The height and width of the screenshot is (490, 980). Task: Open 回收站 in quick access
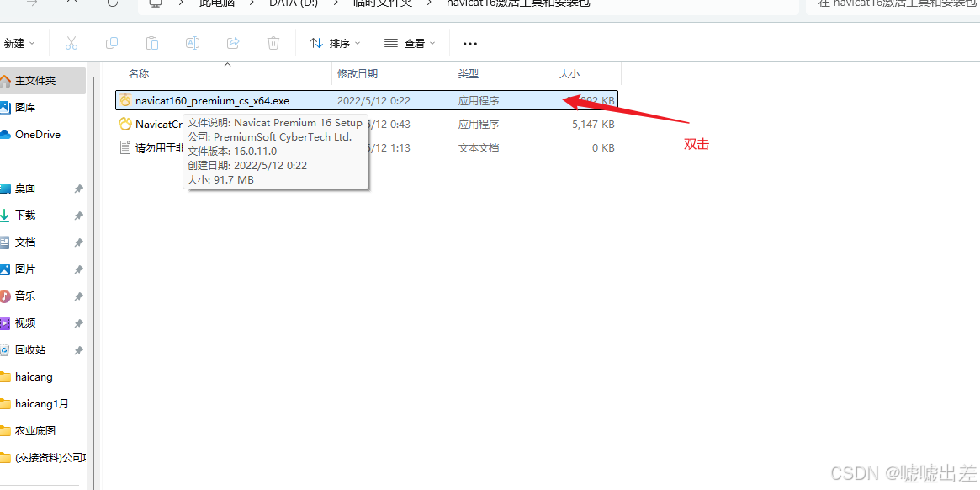(x=30, y=350)
